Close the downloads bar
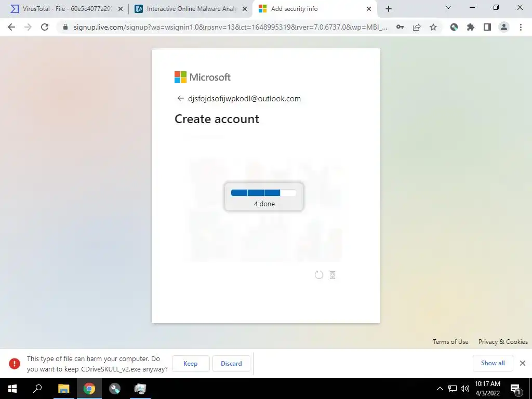 [x=523, y=363]
